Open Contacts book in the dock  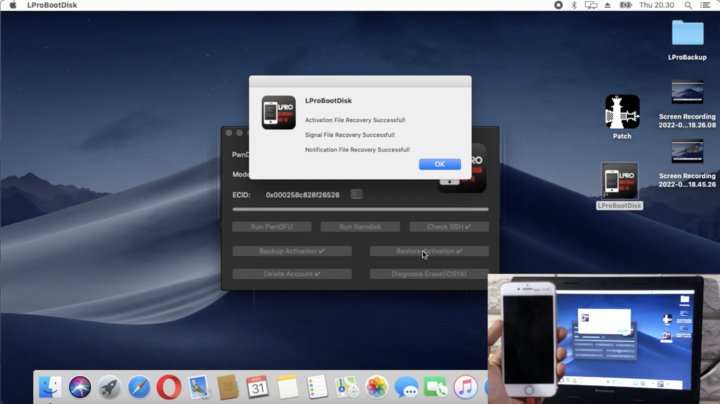tap(228, 387)
